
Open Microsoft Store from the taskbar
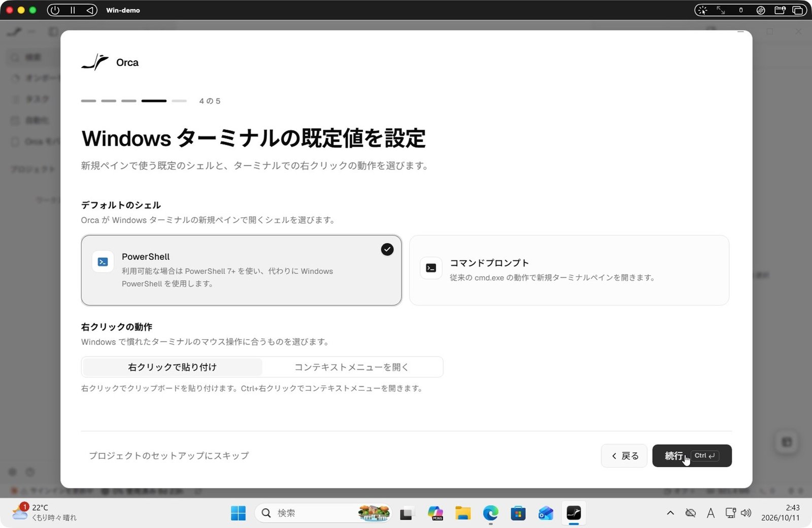518,513
